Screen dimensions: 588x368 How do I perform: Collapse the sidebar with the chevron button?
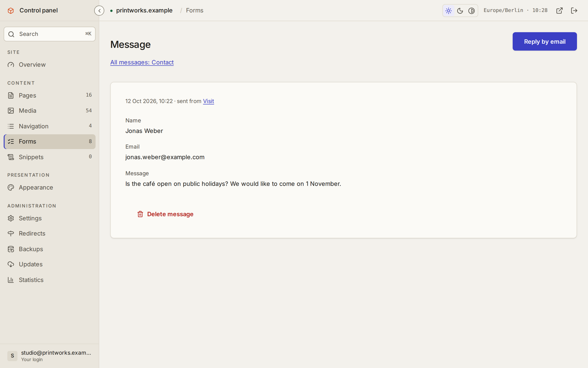(x=99, y=11)
